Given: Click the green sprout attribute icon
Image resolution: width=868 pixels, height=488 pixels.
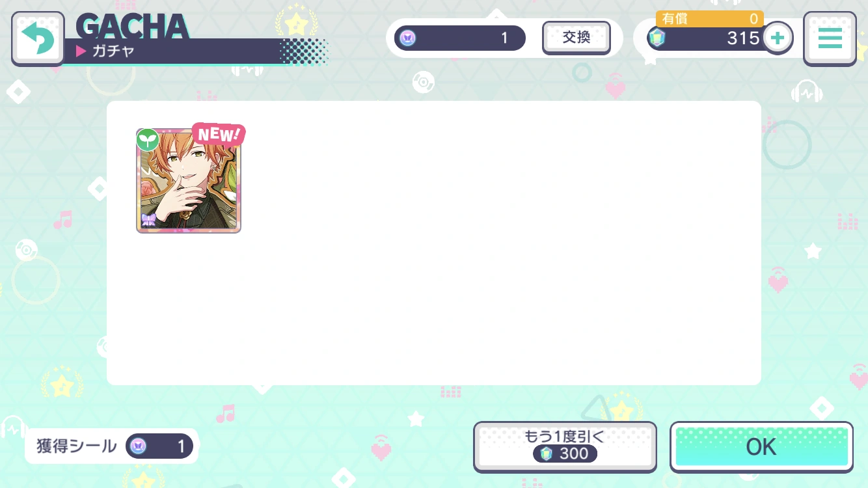Looking at the screenshot, I should click(148, 139).
